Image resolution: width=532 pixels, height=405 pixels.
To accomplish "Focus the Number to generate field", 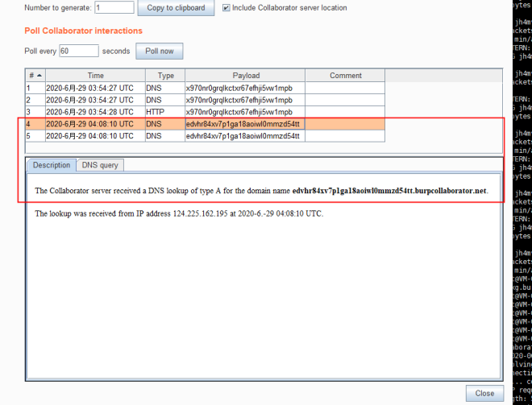I will (x=114, y=8).
